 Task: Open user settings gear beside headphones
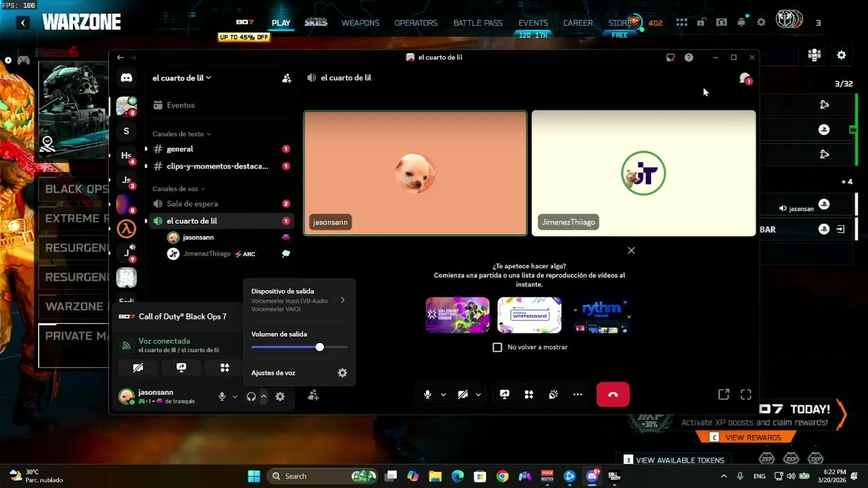280,396
